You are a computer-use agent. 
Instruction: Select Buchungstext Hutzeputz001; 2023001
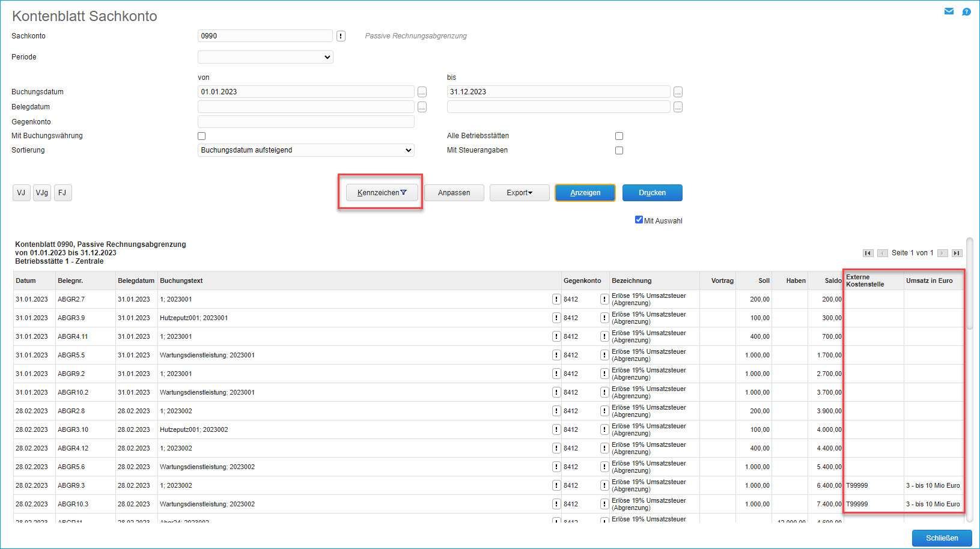[193, 318]
